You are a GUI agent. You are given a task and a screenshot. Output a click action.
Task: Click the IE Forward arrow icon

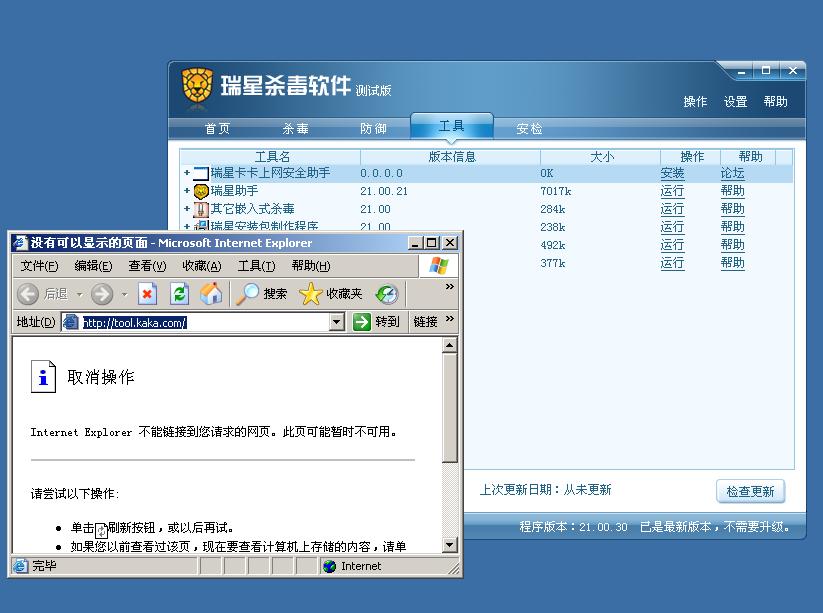(102, 294)
